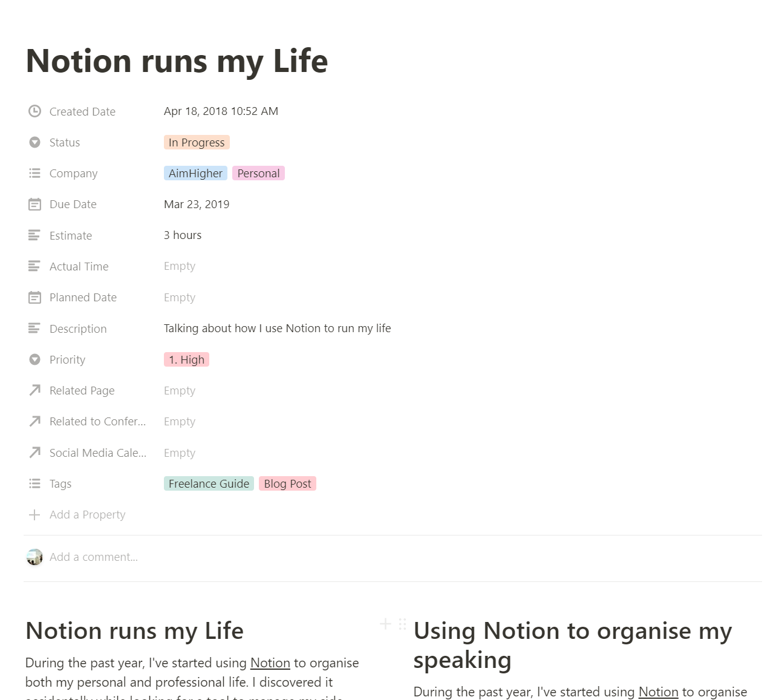Click the Due Date calendar icon
The height and width of the screenshot is (700, 782).
pyautogui.click(x=34, y=204)
